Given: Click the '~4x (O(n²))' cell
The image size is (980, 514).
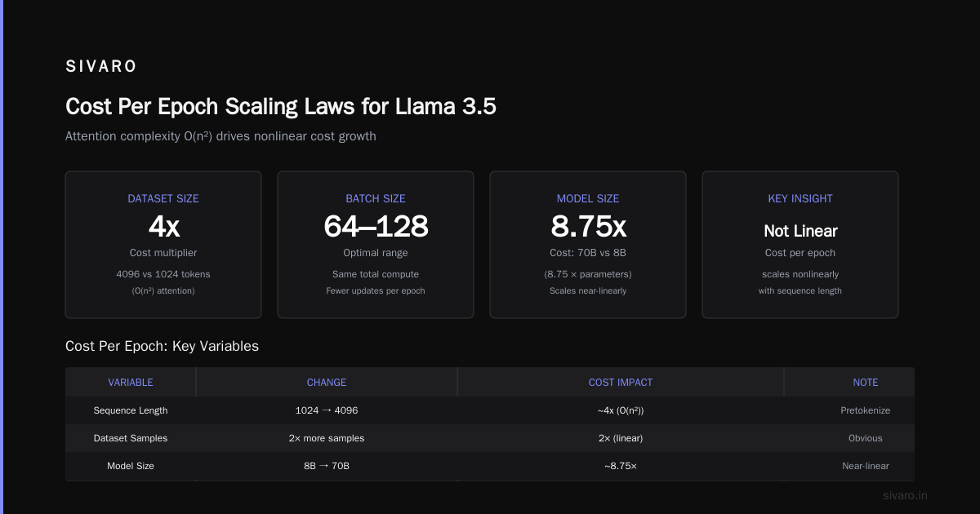Looking at the screenshot, I should point(621,410).
